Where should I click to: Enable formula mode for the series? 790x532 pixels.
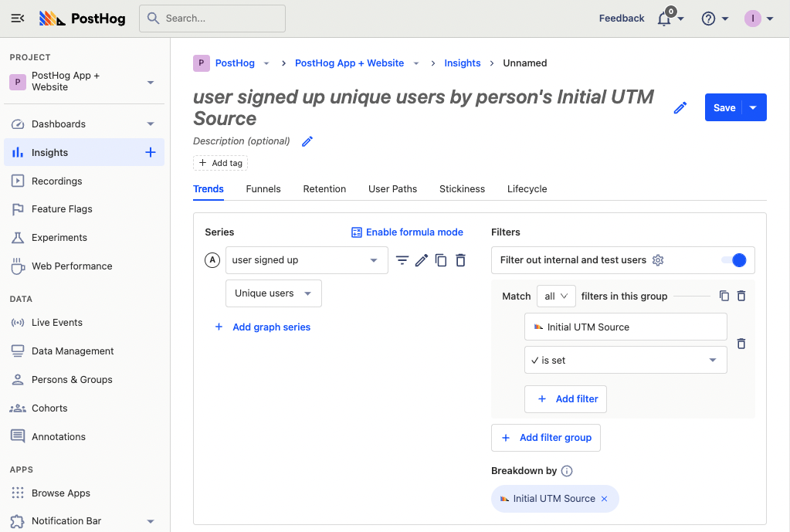[x=407, y=232]
